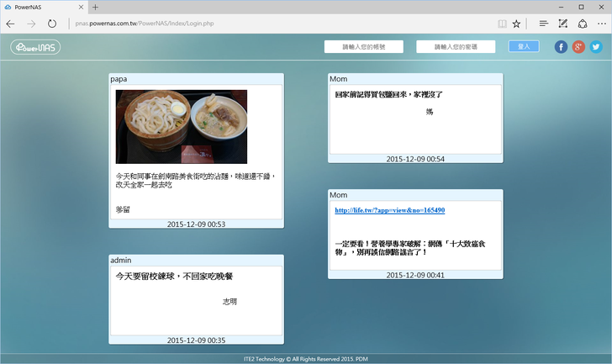Click the blue 登入 login button
The width and height of the screenshot is (612, 364).
pos(523,46)
